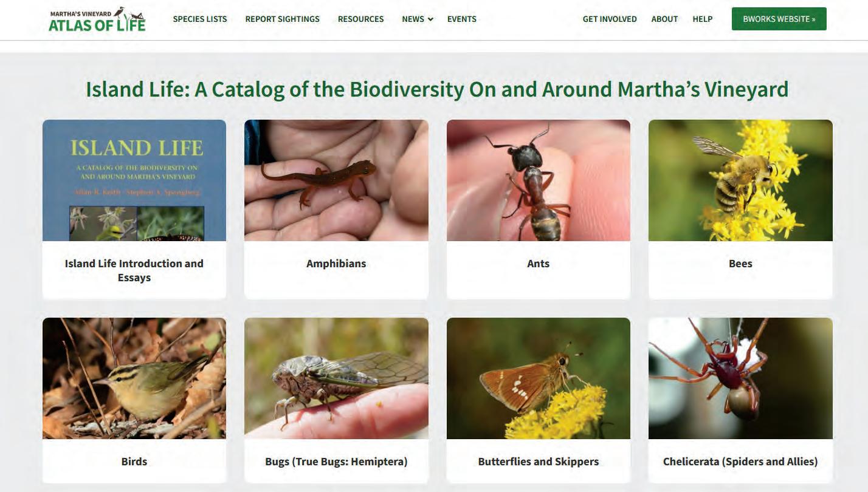Select the Ants category image
Screen dimensions: 868x492
pyautogui.click(x=539, y=180)
